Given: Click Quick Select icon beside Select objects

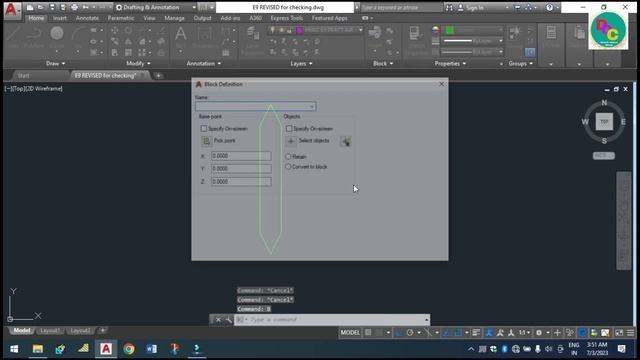Looking at the screenshot, I should [345, 141].
